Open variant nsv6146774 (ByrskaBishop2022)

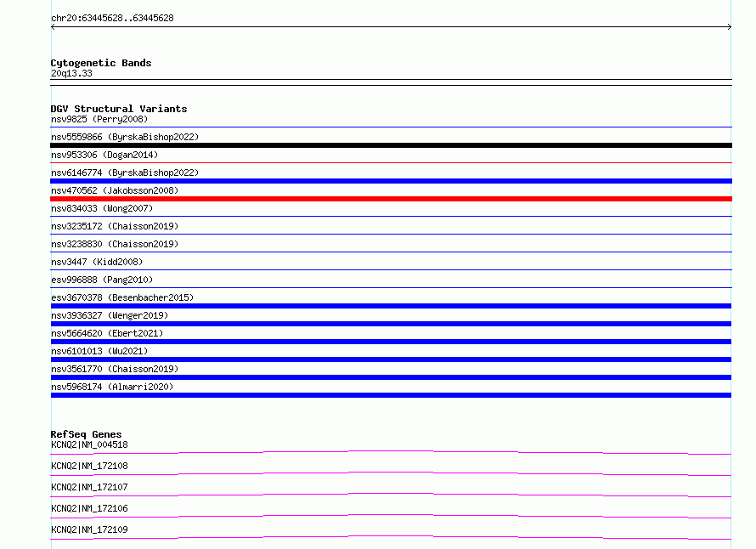coord(125,173)
